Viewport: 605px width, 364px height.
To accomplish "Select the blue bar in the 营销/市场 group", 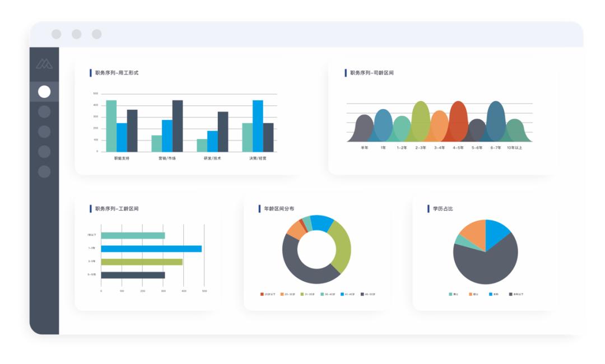I will pyautogui.click(x=167, y=136).
